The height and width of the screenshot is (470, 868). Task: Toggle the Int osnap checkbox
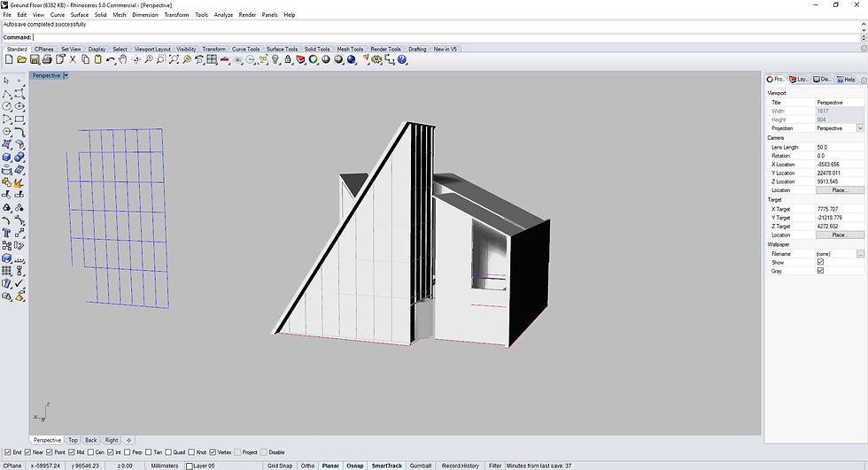[110, 452]
